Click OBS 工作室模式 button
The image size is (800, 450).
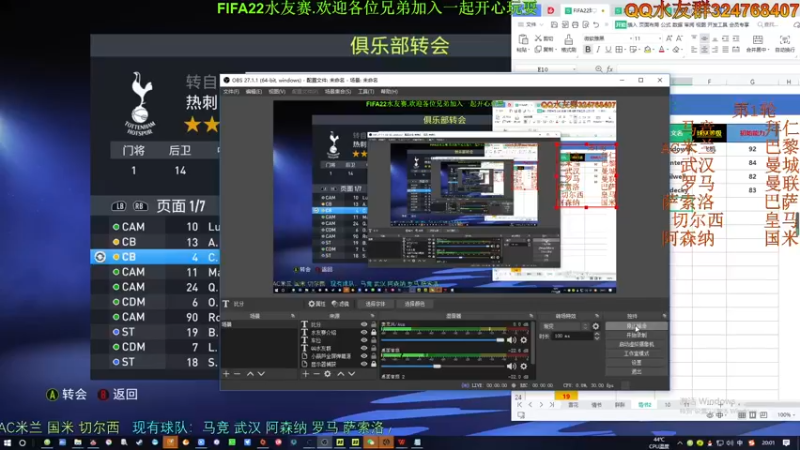tap(636, 353)
